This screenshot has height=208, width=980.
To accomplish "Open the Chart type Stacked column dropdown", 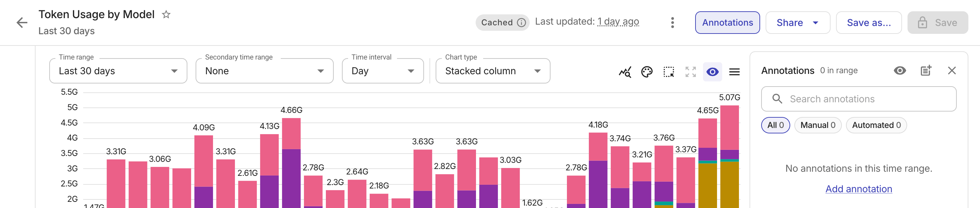I will pyautogui.click(x=493, y=71).
